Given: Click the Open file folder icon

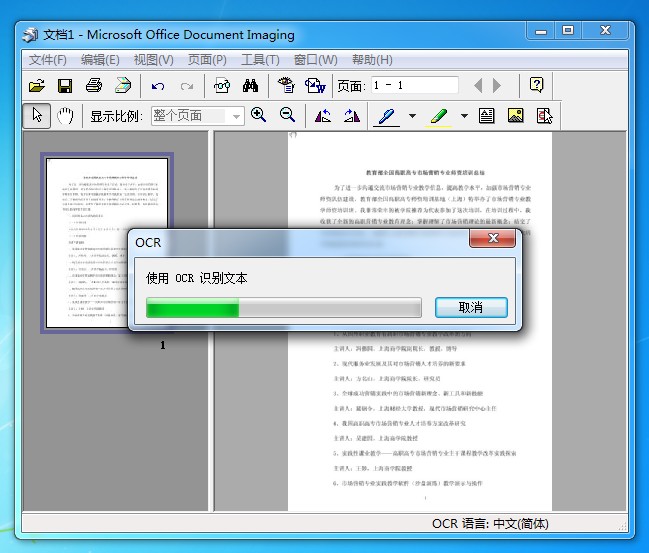Looking at the screenshot, I should point(37,86).
